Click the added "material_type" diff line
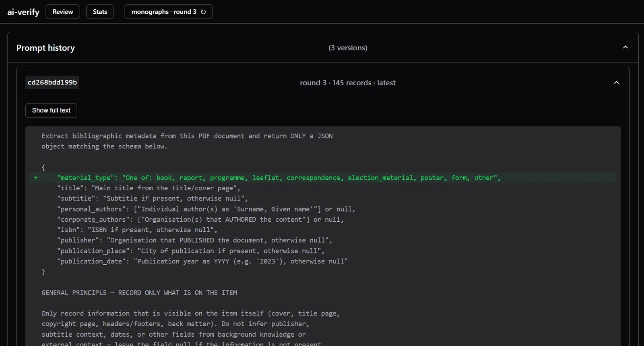The image size is (644, 346). [323, 178]
